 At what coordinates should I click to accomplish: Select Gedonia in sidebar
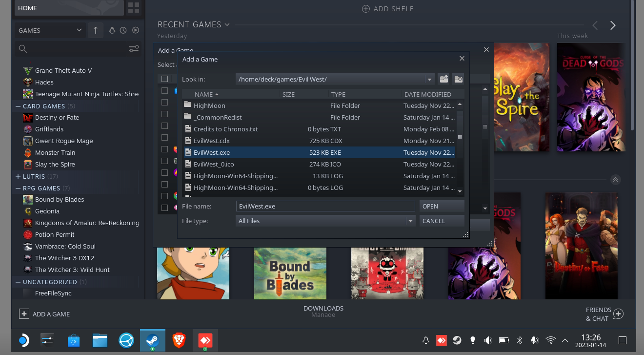click(47, 211)
